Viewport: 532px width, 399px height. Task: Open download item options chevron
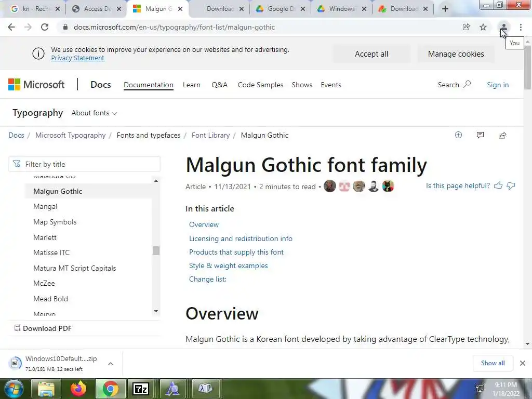pyautogui.click(x=111, y=364)
